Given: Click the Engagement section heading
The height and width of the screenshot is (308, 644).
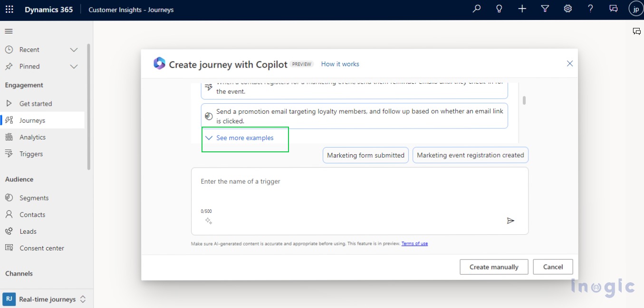Looking at the screenshot, I should 24,85.
